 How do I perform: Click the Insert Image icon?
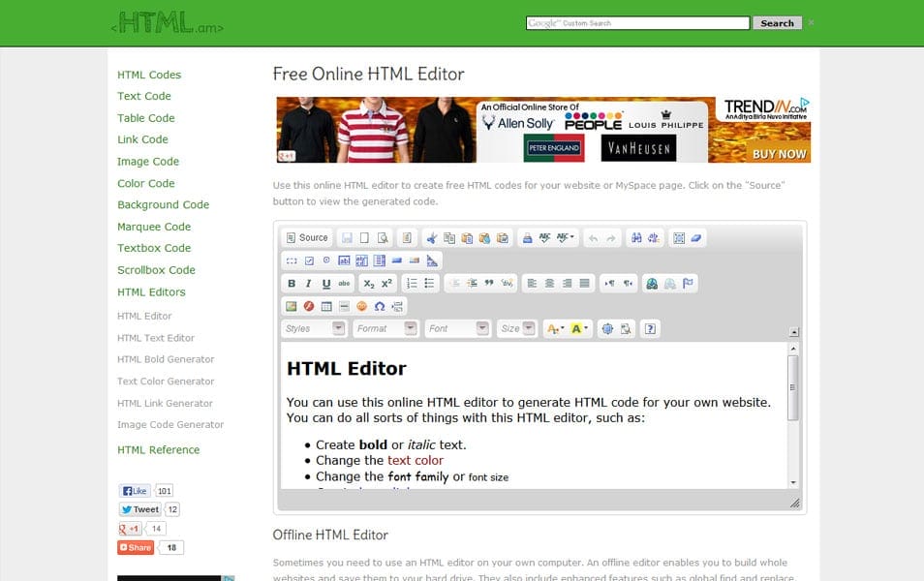click(x=290, y=305)
